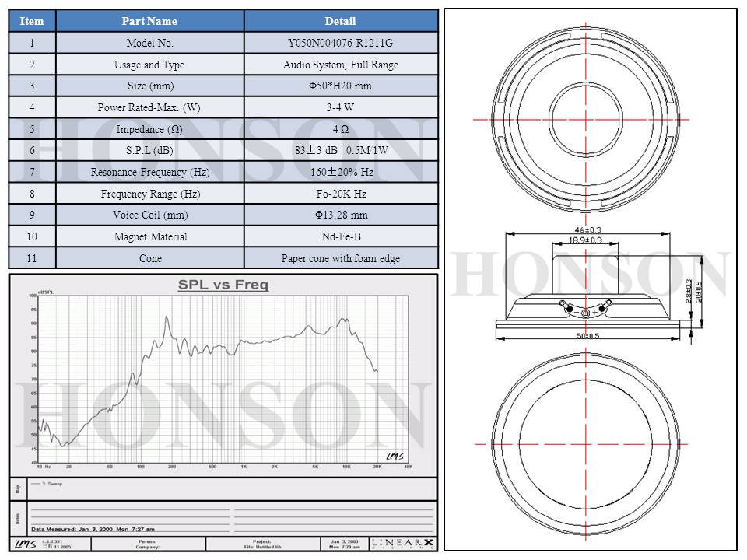
Task: Click the Part Name column header
Action: point(149,21)
